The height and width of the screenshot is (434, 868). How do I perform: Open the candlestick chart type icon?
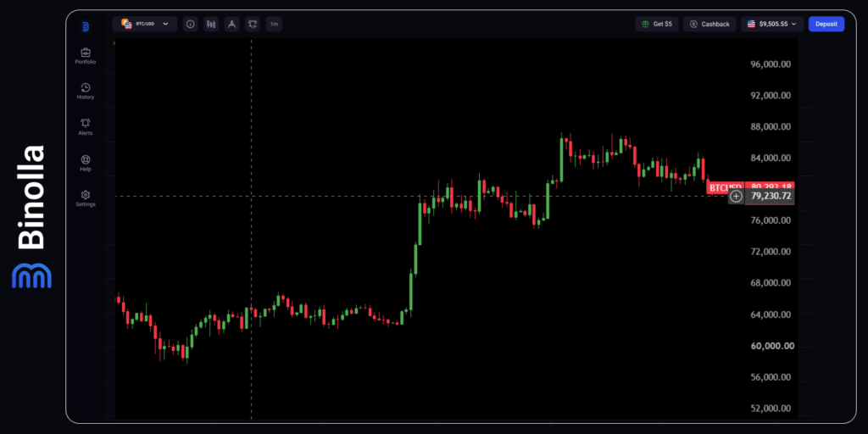point(211,24)
